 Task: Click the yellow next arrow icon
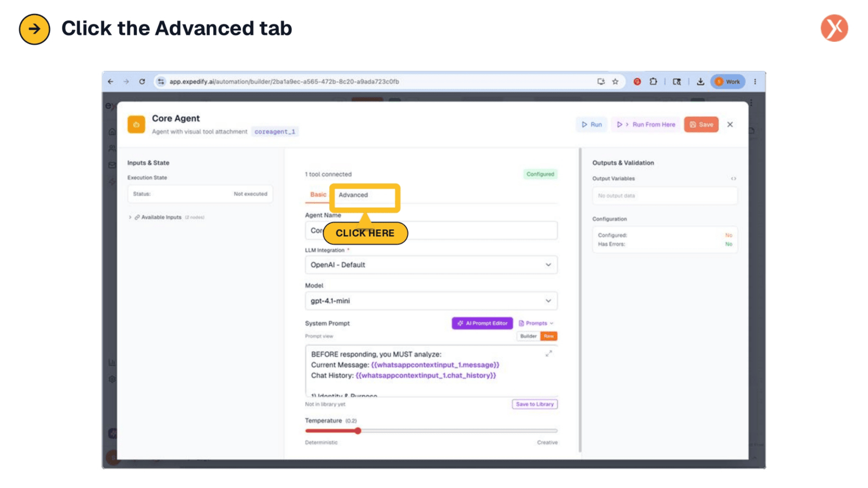34,29
